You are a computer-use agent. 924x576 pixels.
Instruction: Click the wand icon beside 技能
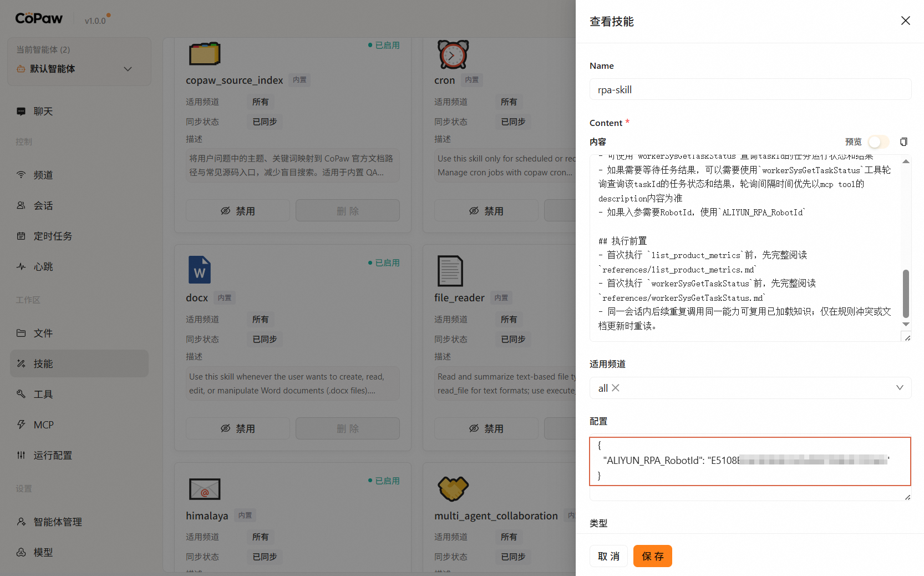click(21, 363)
